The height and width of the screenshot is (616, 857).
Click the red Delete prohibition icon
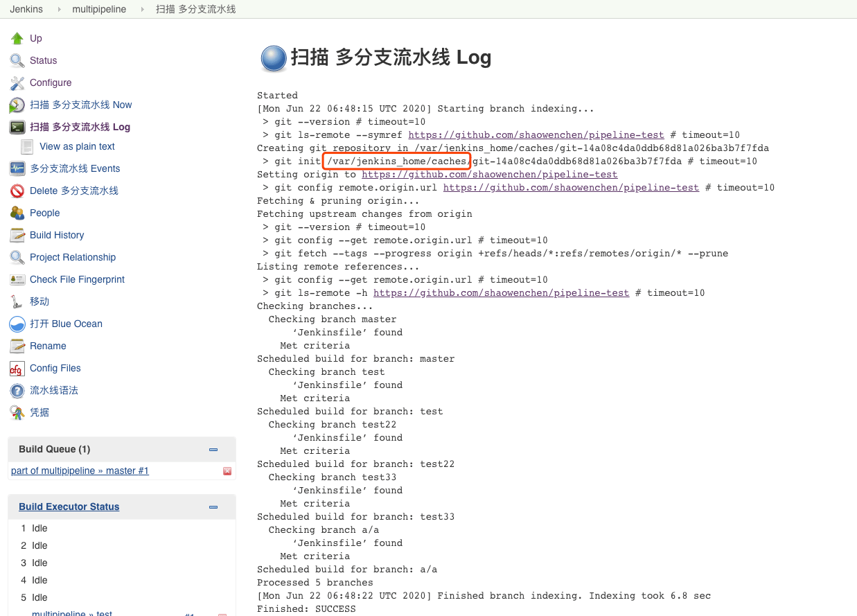click(17, 191)
